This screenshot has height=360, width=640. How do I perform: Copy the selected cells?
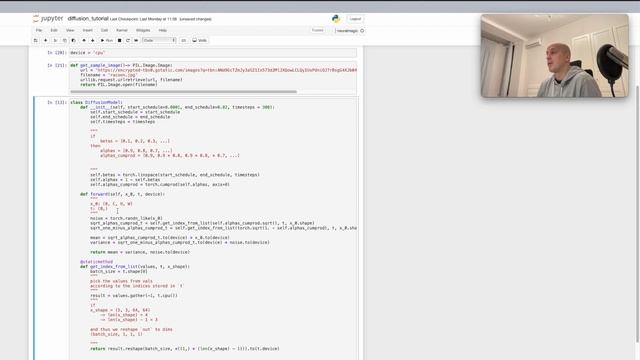(x=64, y=40)
